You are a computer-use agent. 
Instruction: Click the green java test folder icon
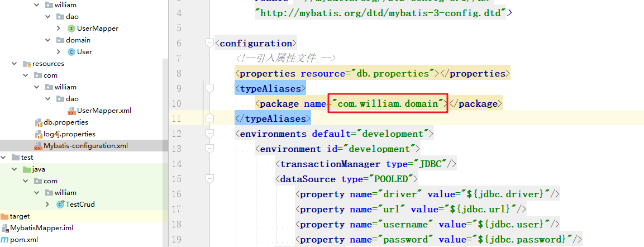(x=27, y=169)
